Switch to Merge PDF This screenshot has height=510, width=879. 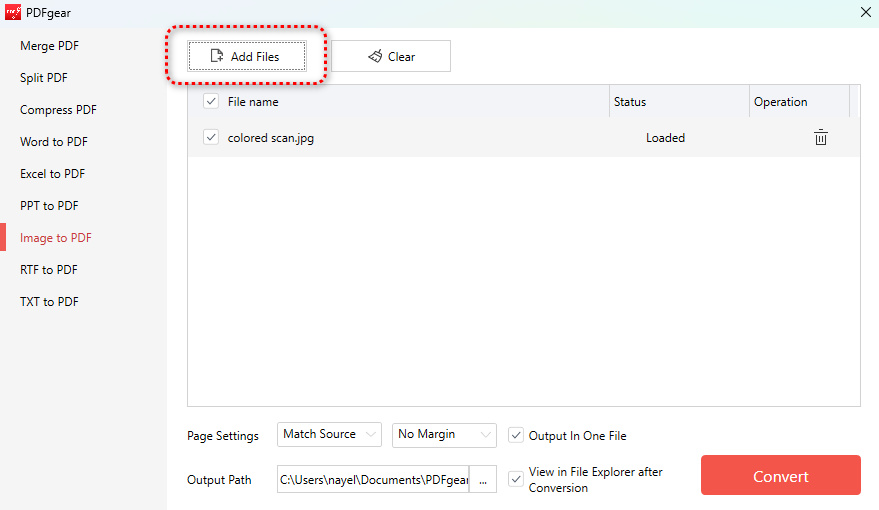coord(49,46)
